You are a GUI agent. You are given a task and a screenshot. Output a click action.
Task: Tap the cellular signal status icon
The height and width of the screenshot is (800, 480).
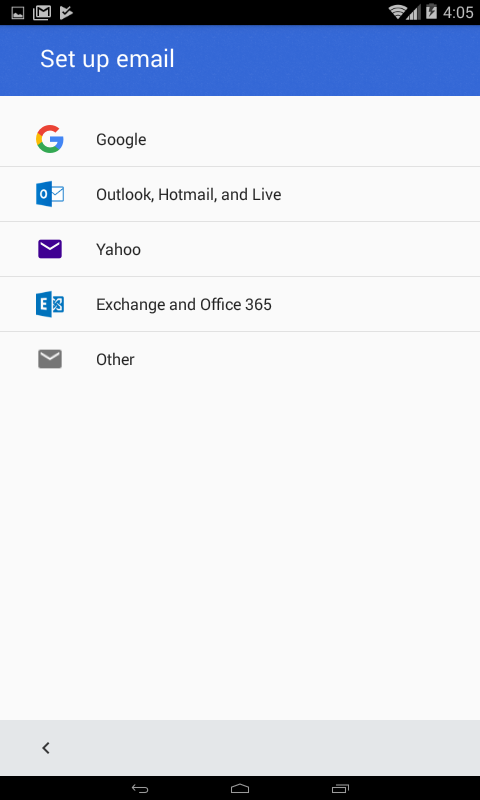[x=414, y=13]
